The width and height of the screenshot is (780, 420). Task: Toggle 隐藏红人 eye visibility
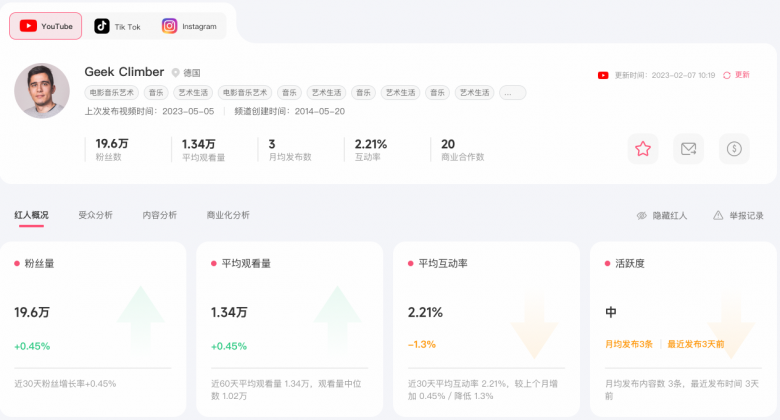(x=642, y=215)
